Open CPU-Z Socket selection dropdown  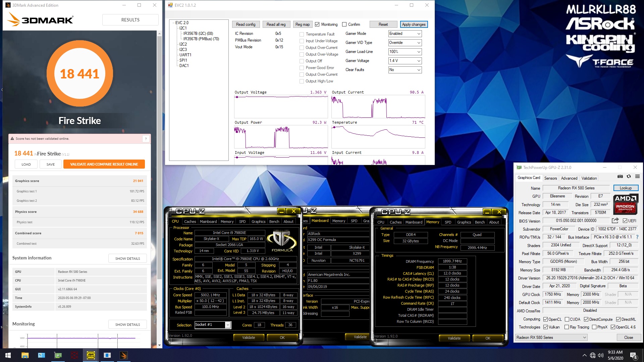pyautogui.click(x=213, y=325)
